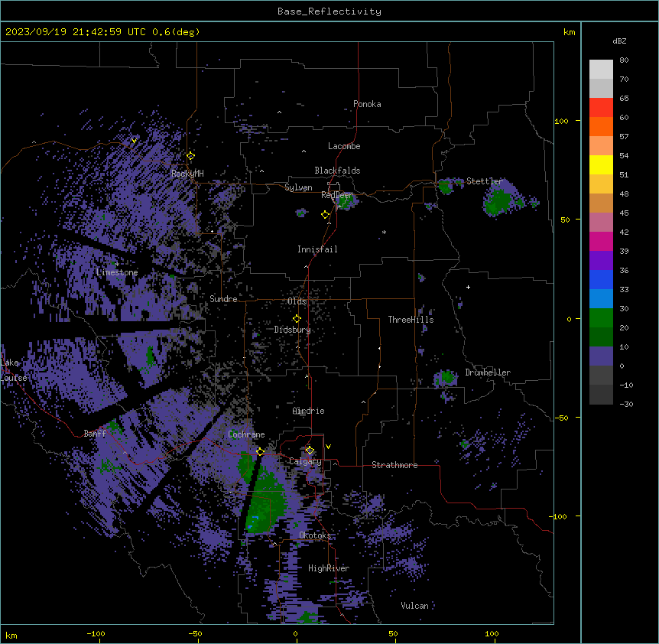Click the timestamp 2023/09/19 21:42:59 UTC
Screen dimensions: 659x644
point(76,32)
